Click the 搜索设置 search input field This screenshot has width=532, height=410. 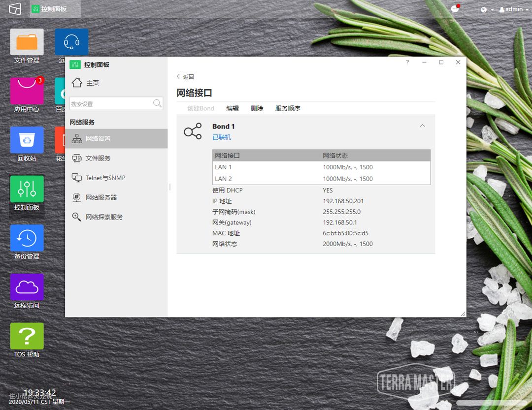pyautogui.click(x=111, y=104)
